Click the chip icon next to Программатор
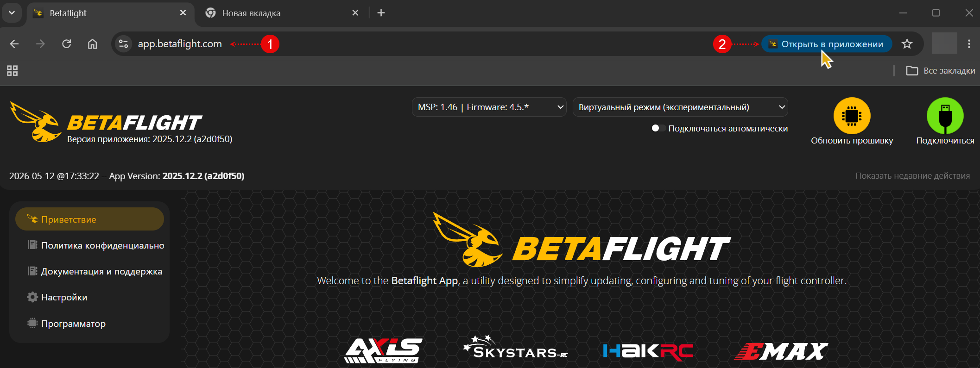This screenshot has width=980, height=368. [32, 323]
